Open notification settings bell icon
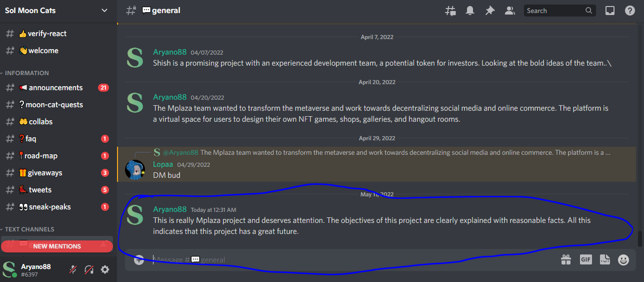644x282 pixels. click(470, 11)
